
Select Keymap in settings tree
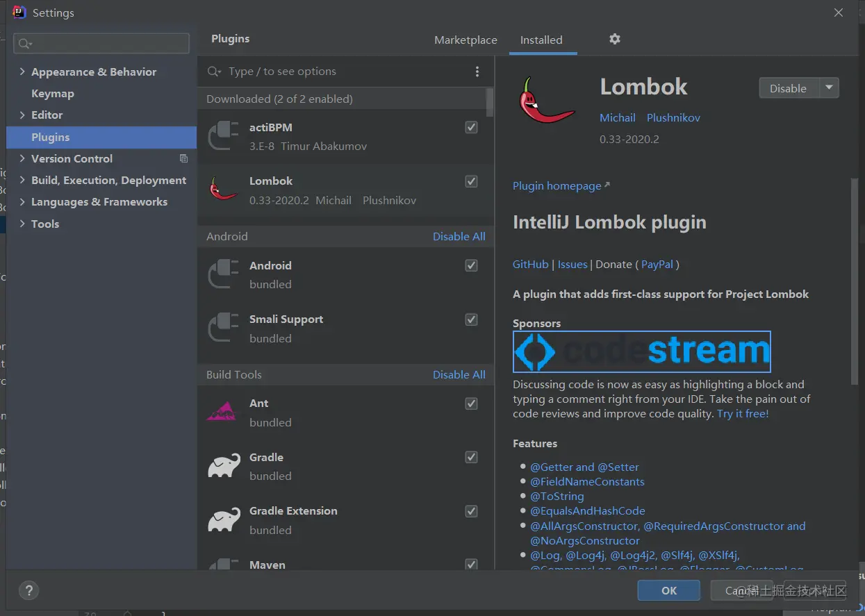click(x=53, y=93)
